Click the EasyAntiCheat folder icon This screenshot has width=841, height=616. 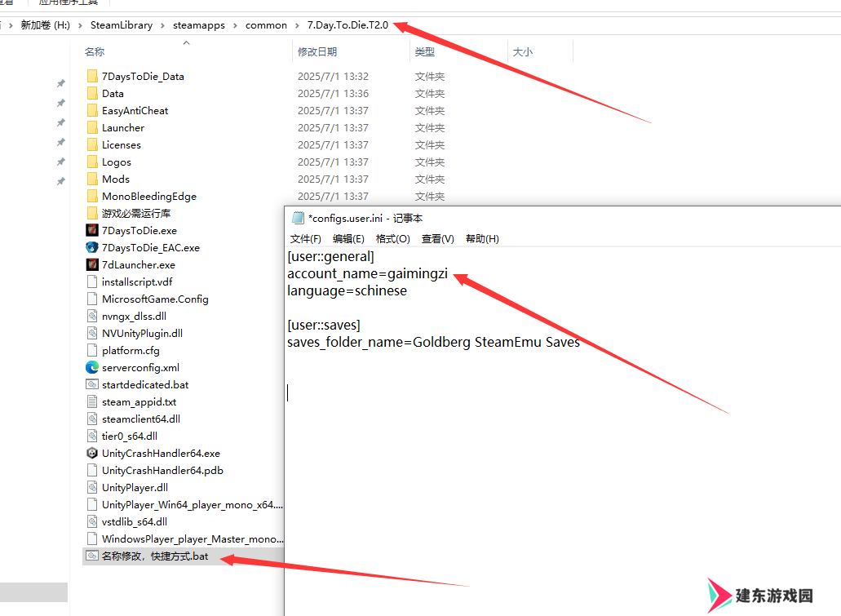tap(92, 110)
